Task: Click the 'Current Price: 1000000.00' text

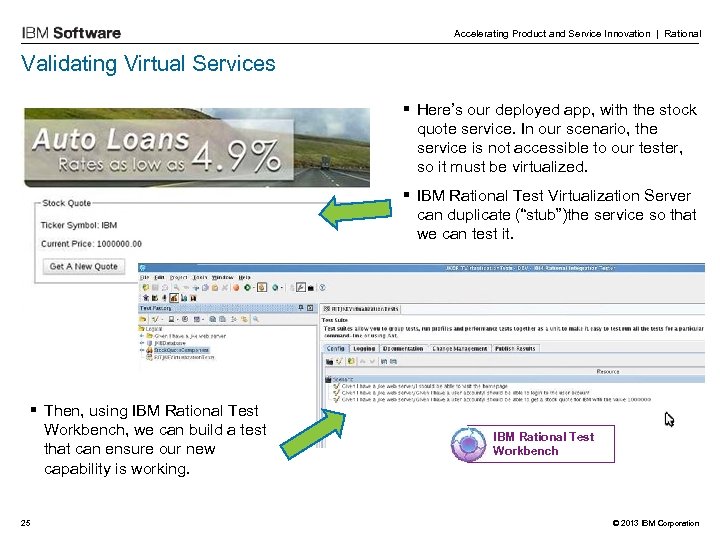Action: 91,244
